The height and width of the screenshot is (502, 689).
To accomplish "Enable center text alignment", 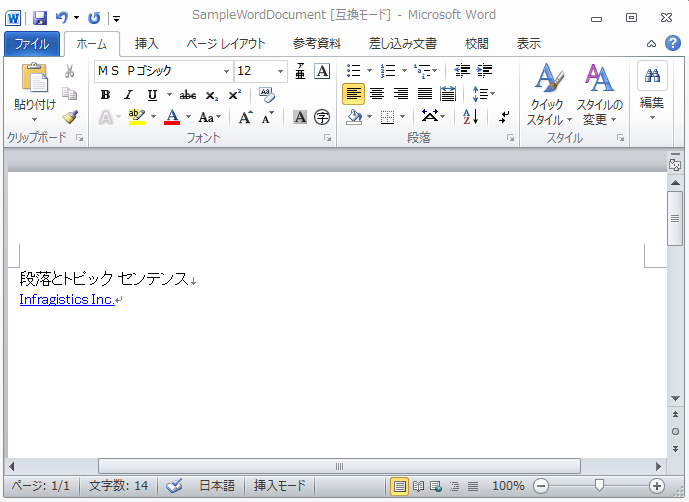I will coord(377,94).
